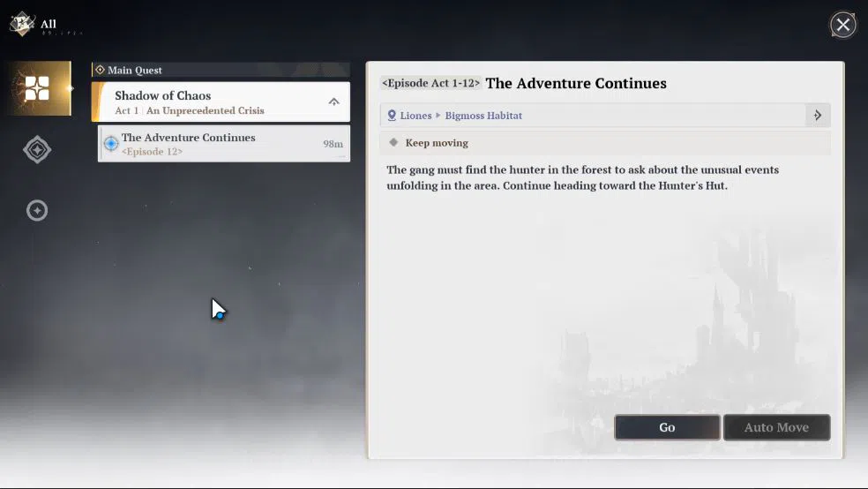Click the Episode Act 1-12 tag
The width and height of the screenshot is (868, 489).
coord(430,83)
